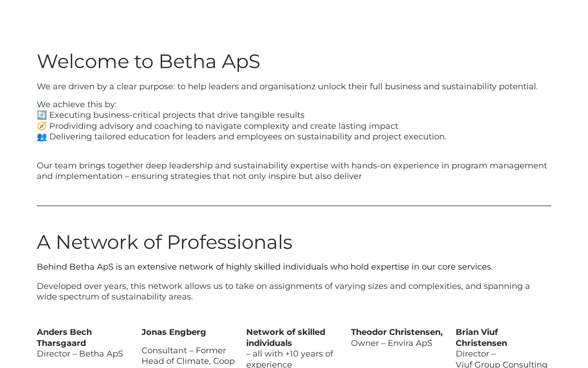
Task: Click the "We are driven by a clear purpose" paragraph
Action: pos(287,86)
